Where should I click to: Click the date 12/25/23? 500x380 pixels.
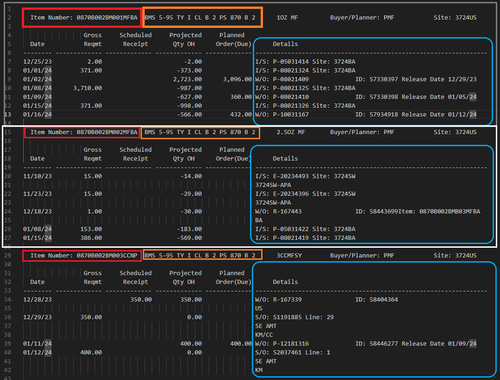[x=37, y=62]
